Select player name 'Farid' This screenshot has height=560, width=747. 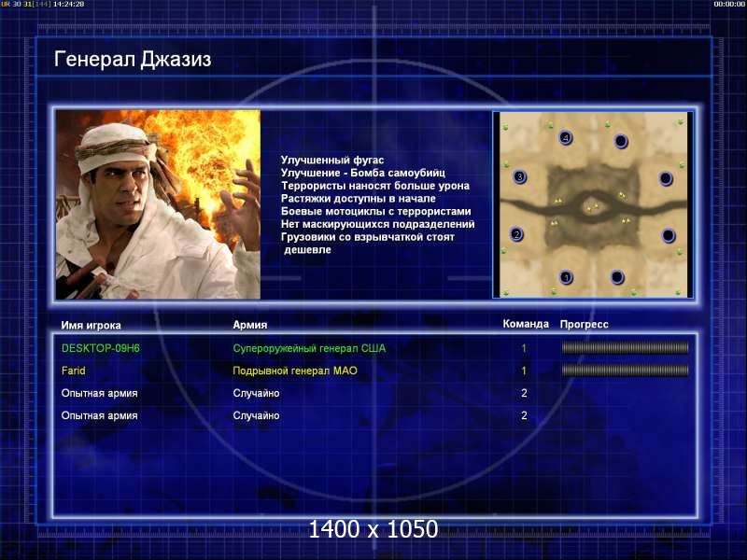tap(74, 371)
